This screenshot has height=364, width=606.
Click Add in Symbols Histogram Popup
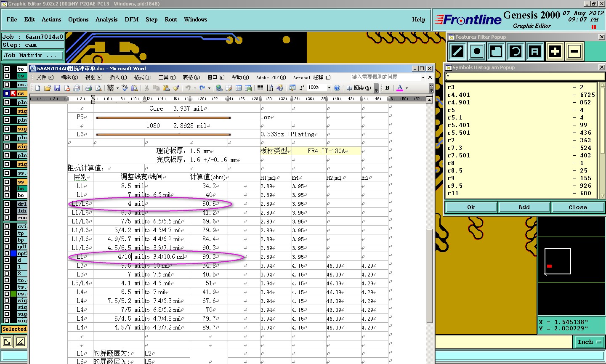pos(524,207)
